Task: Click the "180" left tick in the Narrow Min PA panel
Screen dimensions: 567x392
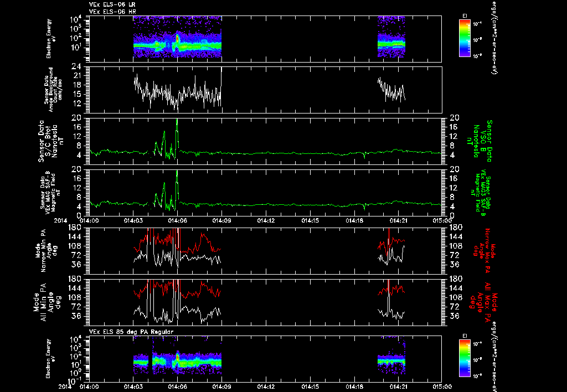Action: (x=74, y=227)
